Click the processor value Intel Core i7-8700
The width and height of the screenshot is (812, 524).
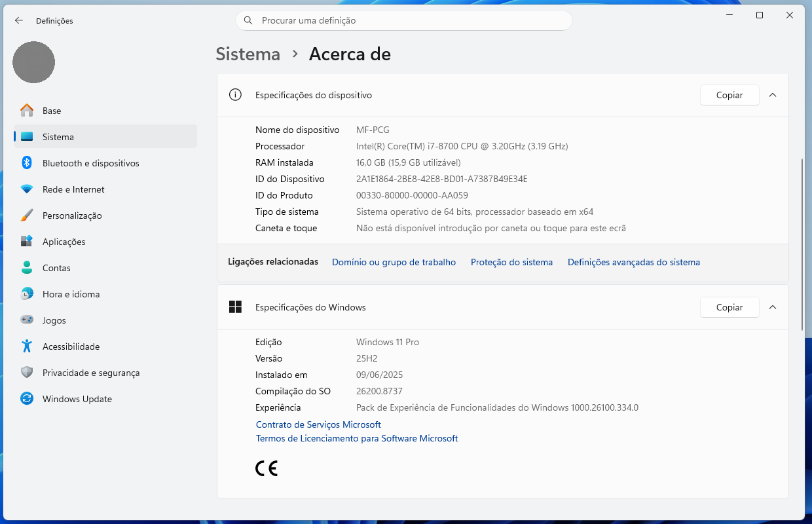click(x=462, y=146)
